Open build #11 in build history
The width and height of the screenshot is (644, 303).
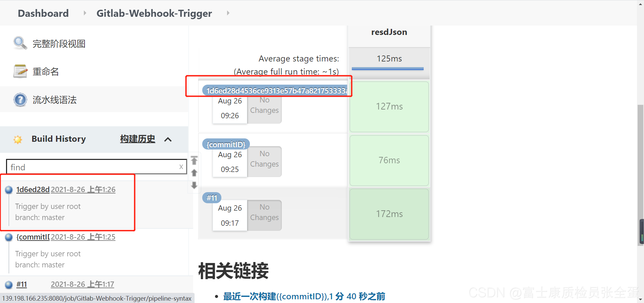click(x=21, y=284)
